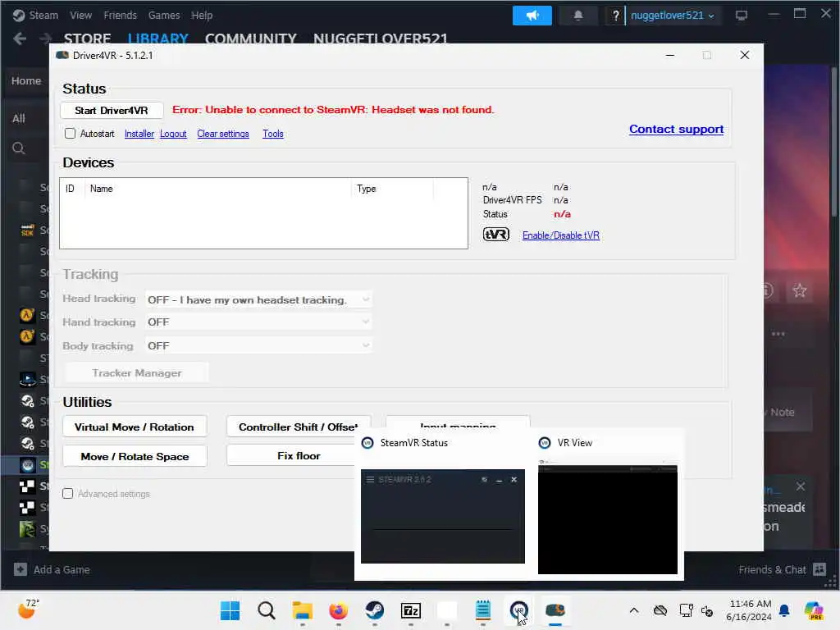This screenshot has width=840, height=630.
Task: Click Tracker Manager button
Action: click(137, 373)
